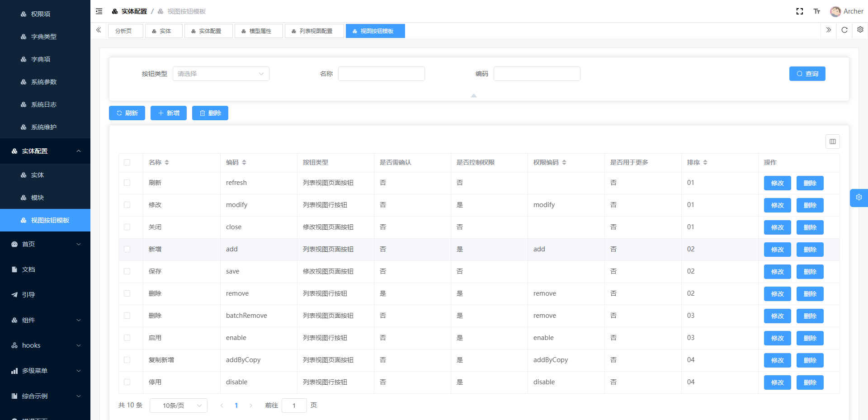Open 字典项 in the sidebar
Screen dimensions: 868x420
click(x=45, y=59)
